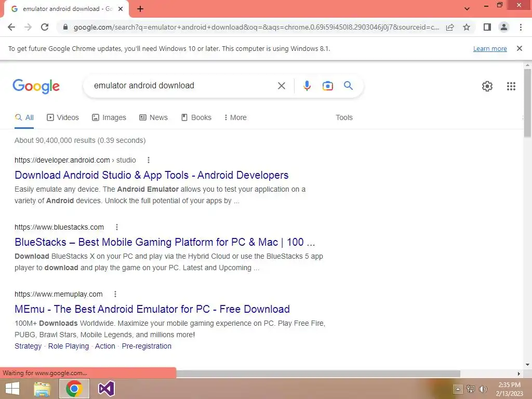Go to the Google logo homepage
This screenshot has width=532, height=399.
pos(36,86)
